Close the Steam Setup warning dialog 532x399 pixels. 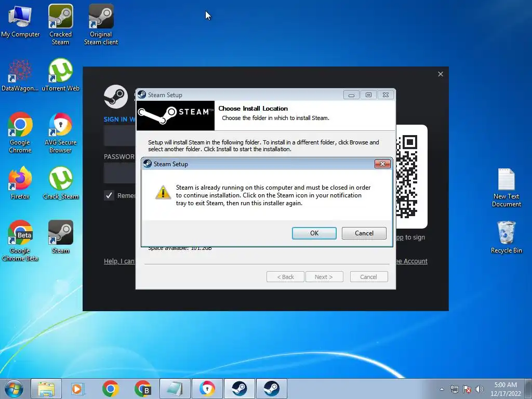(x=382, y=164)
